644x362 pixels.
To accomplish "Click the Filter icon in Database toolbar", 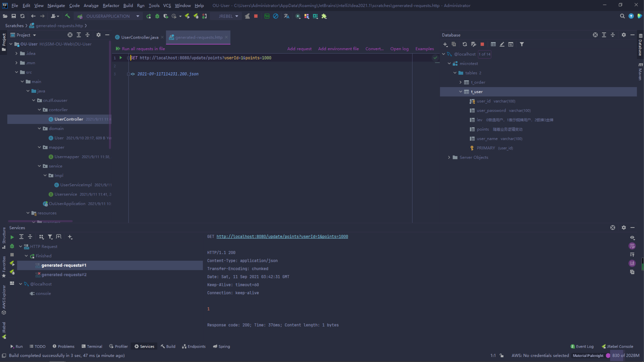I will tap(522, 44).
